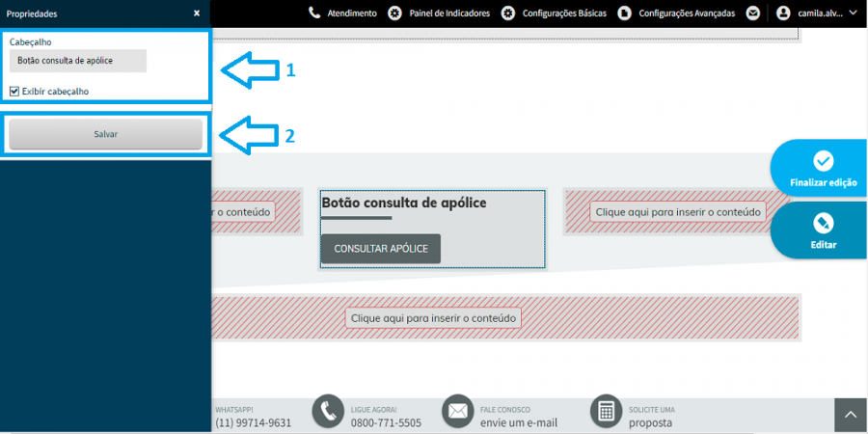Insert content in the bottom wide placeholder
868x434 pixels.
[x=433, y=318]
